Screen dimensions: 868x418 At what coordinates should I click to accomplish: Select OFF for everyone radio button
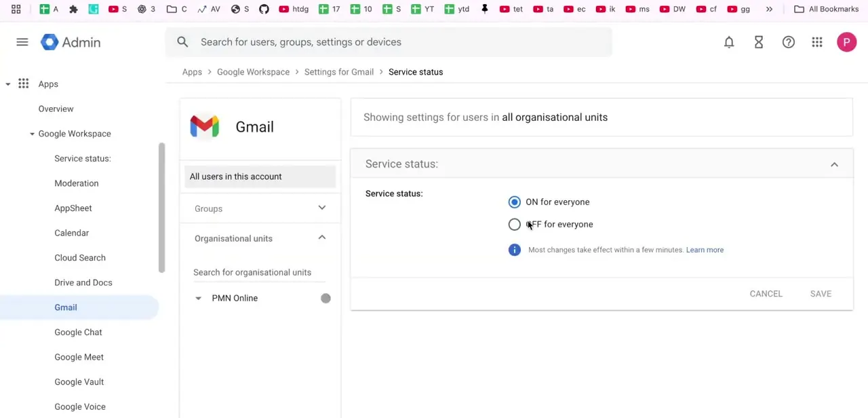click(x=515, y=224)
